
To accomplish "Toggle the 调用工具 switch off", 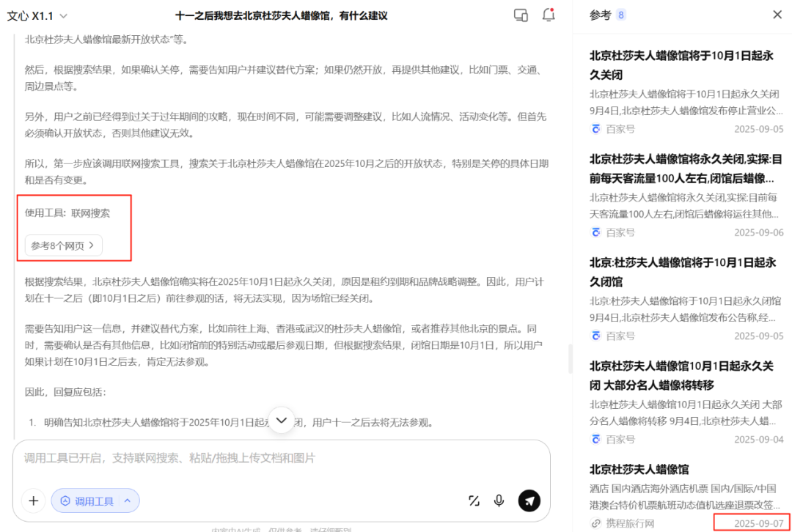I will (95, 500).
